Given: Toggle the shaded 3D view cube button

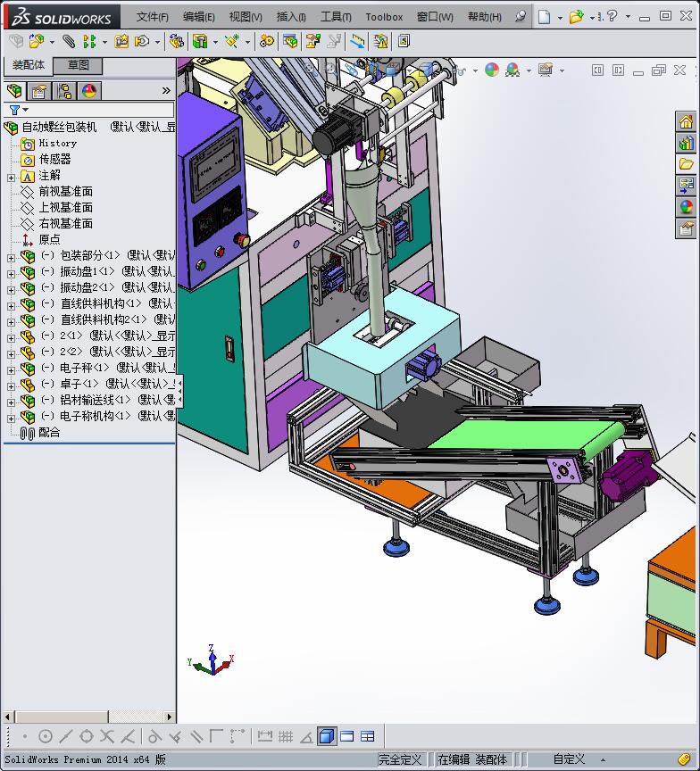Looking at the screenshot, I should click(327, 736).
